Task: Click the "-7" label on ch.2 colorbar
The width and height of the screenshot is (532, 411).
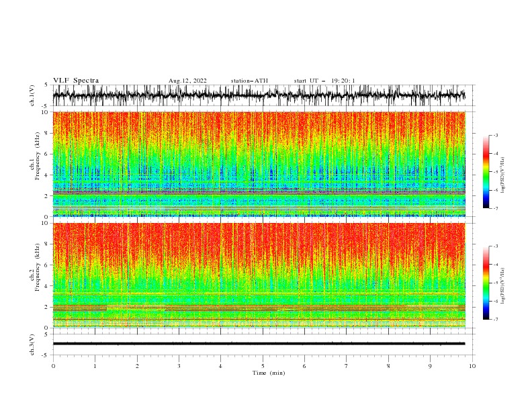Action: (496, 319)
